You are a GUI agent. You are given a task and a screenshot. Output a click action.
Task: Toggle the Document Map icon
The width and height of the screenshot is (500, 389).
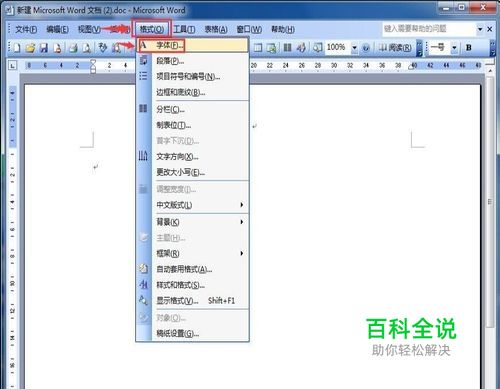317,48
